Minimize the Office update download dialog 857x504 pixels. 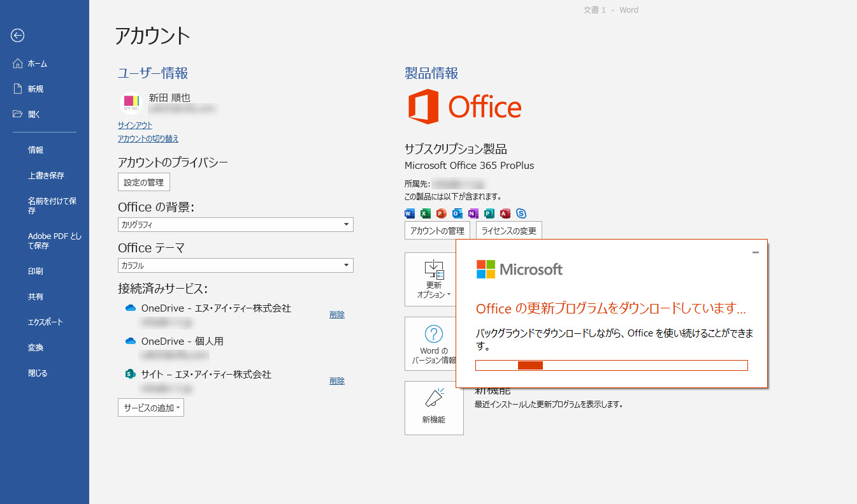point(756,252)
